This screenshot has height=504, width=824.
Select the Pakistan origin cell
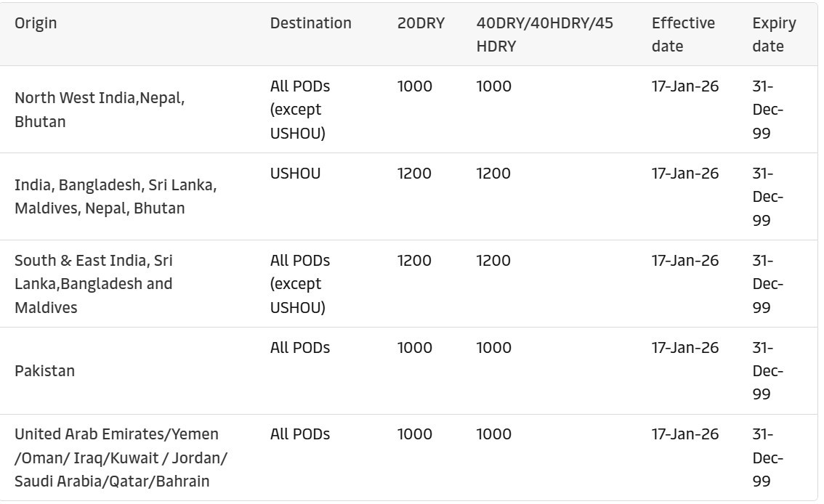[x=44, y=371]
